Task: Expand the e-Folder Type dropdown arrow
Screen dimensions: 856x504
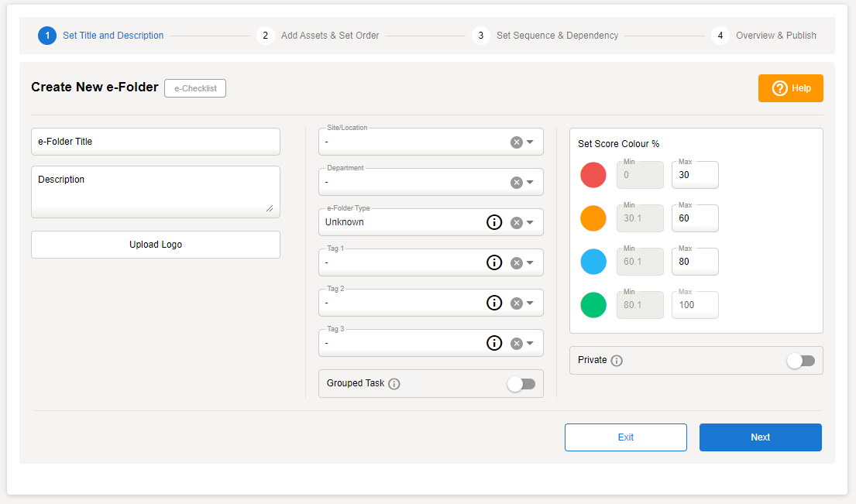Action: pyautogui.click(x=531, y=222)
